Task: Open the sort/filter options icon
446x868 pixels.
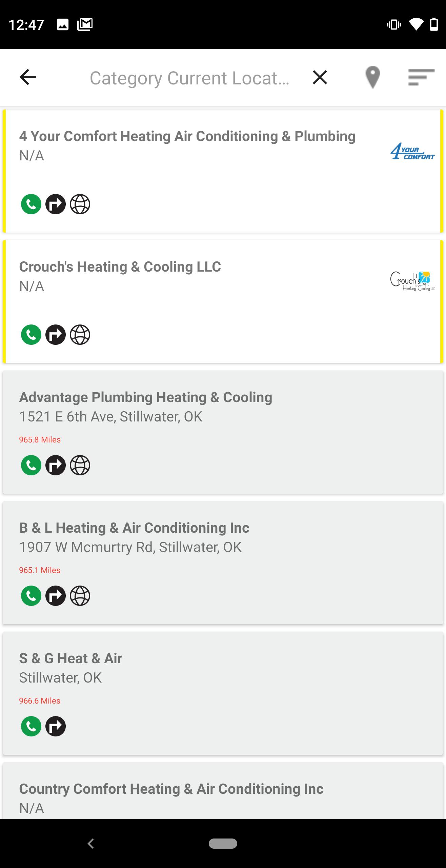Action: pyautogui.click(x=421, y=77)
